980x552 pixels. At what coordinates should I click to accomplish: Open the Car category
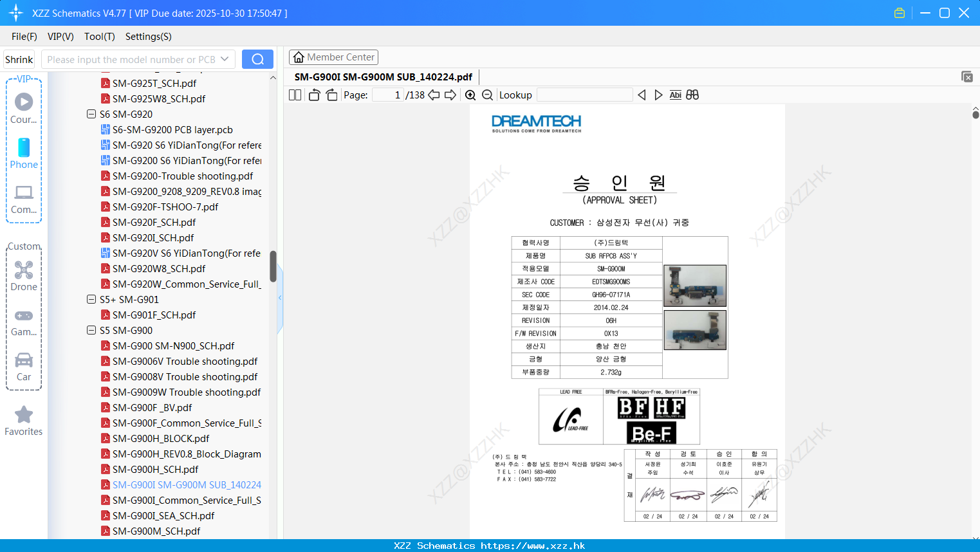coord(24,367)
